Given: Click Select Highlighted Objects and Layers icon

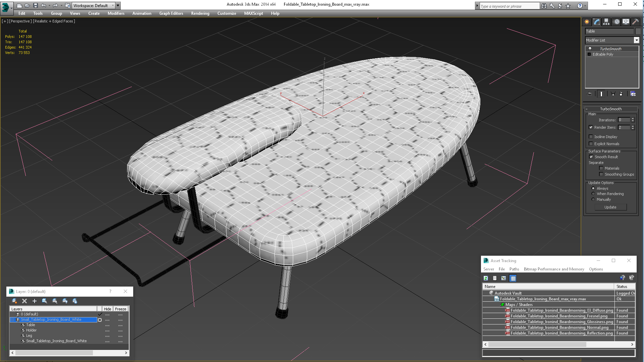Looking at the screenshot, I should tap(45, 301).
